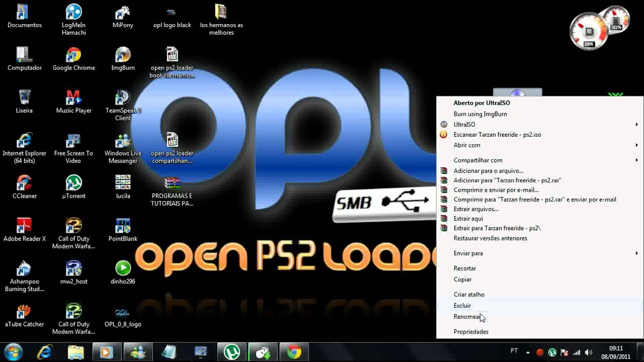Launch the TeamSpeak 3 Client shortcut
644x362 pixels.
tap(123, 106)
